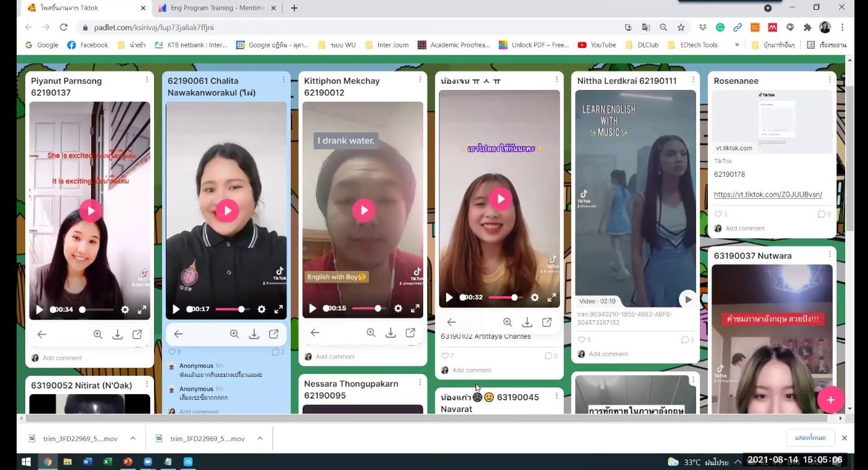Click back arrow under Chalita's video
This screenshot has width=868, height=470.
178,334
